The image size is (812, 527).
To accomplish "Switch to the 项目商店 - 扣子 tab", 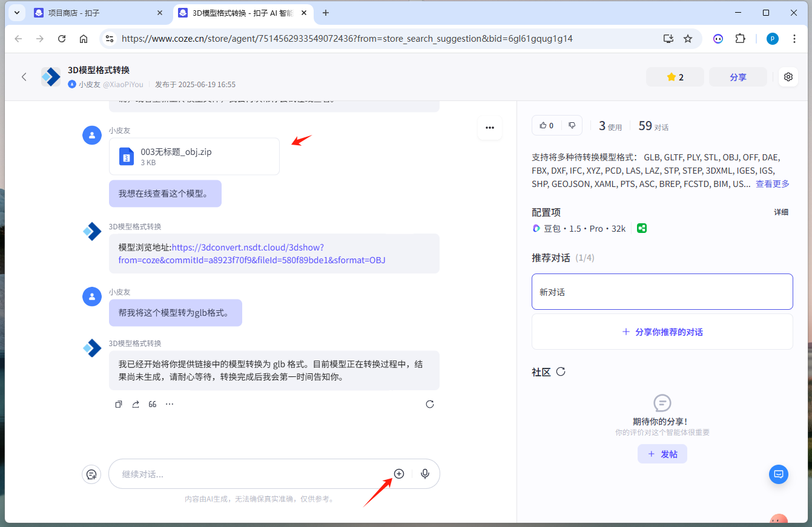I will [100, 13].
